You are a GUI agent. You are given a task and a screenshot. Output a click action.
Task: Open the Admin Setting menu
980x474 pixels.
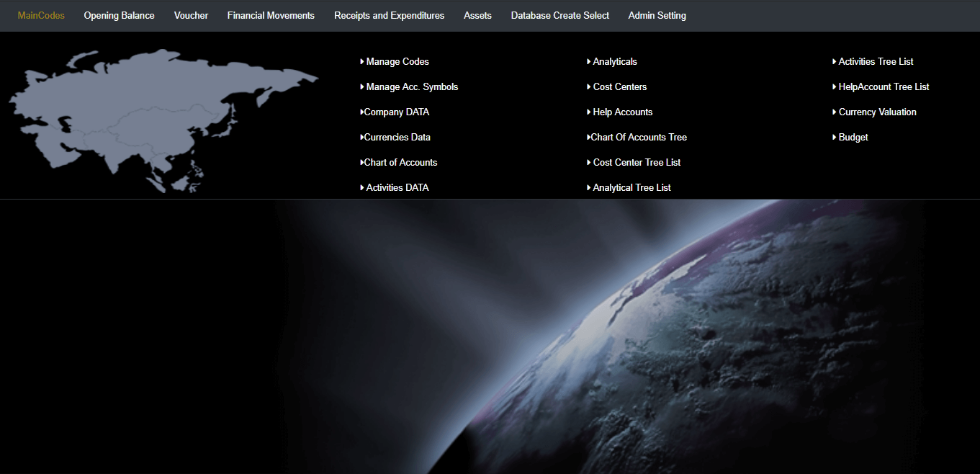657,15
